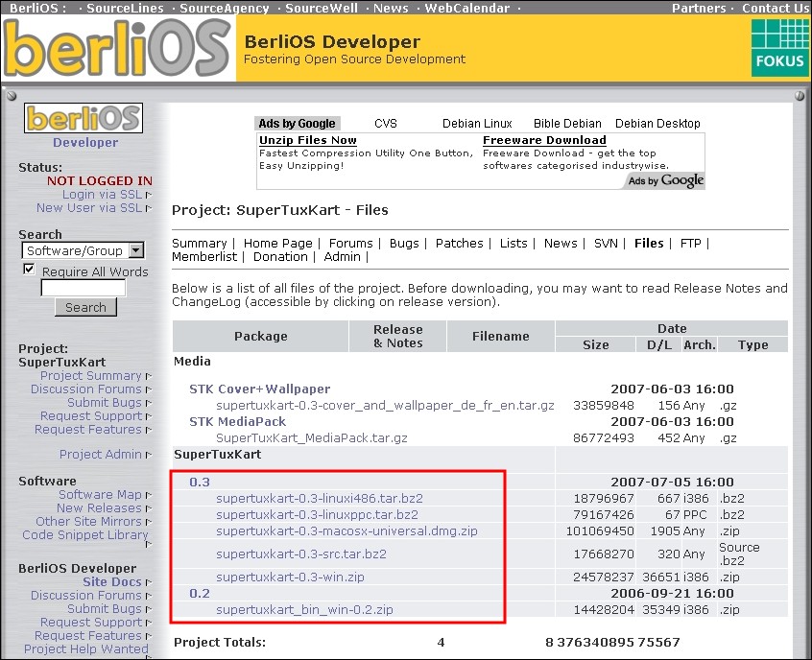Image resolution: width=812 pixels, height=660 pixels.
Task: Open the project SVN tab
Action: [x=606, y=244]
